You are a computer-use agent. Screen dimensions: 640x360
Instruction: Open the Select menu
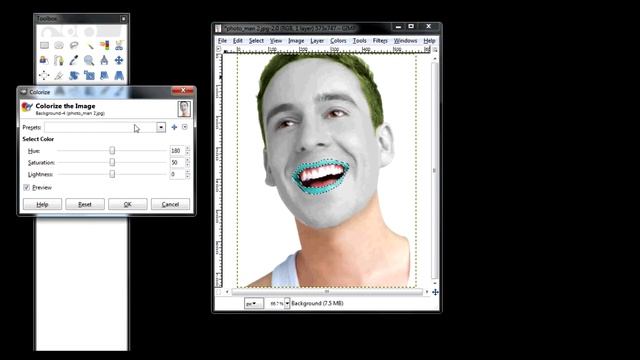256,41
